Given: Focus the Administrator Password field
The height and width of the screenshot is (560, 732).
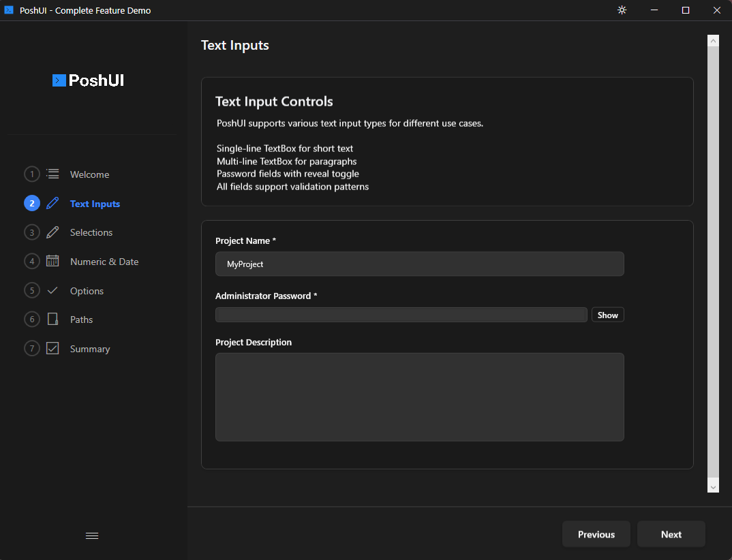Looking at the screenshot, I should pyautogui.click(x=401, y=315).
